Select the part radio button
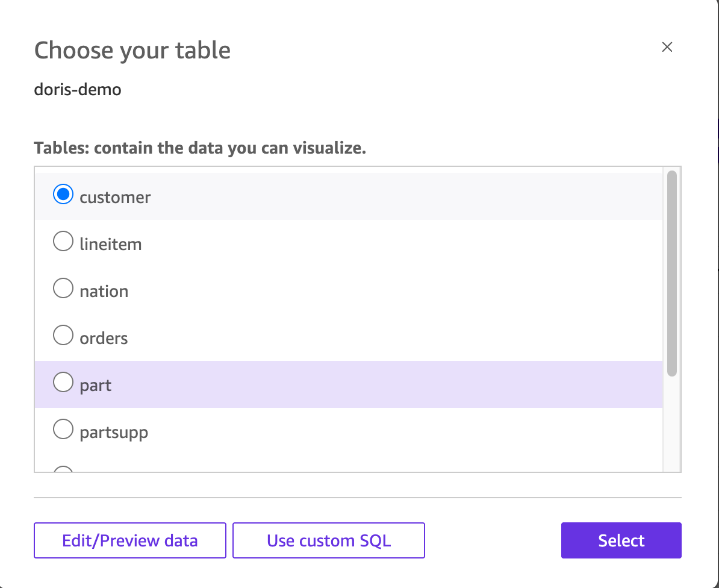The image size is (719, 588). tap(63, 383)
